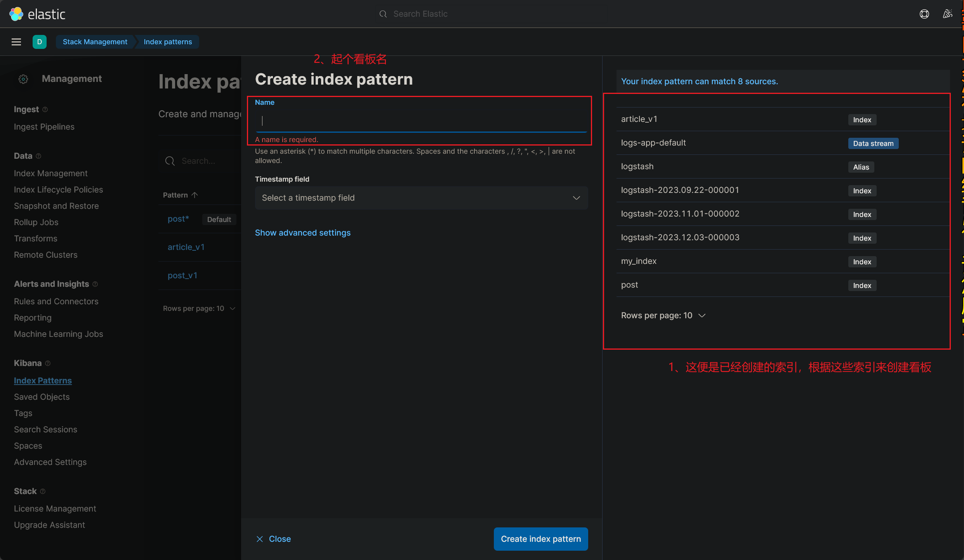The height and width of the screenshot is (560, 964).
Task: Click info icon beside Alerts and Insights
Action: (x=95, y=284)
